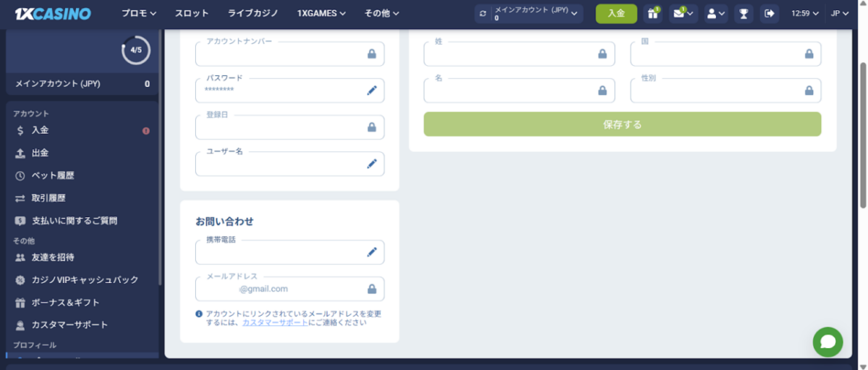Open the JP language dropdown
The height and width of the screenshot is (370, 868).
841,13
